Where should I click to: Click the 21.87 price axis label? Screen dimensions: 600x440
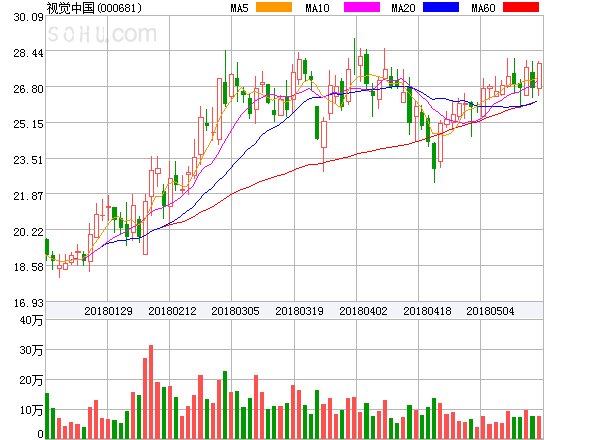(28, 196)
